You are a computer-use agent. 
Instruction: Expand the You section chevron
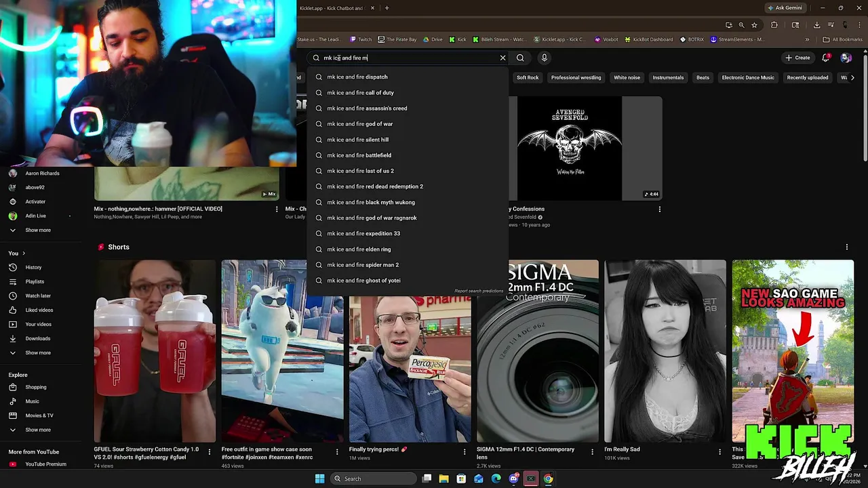[24, 253]
